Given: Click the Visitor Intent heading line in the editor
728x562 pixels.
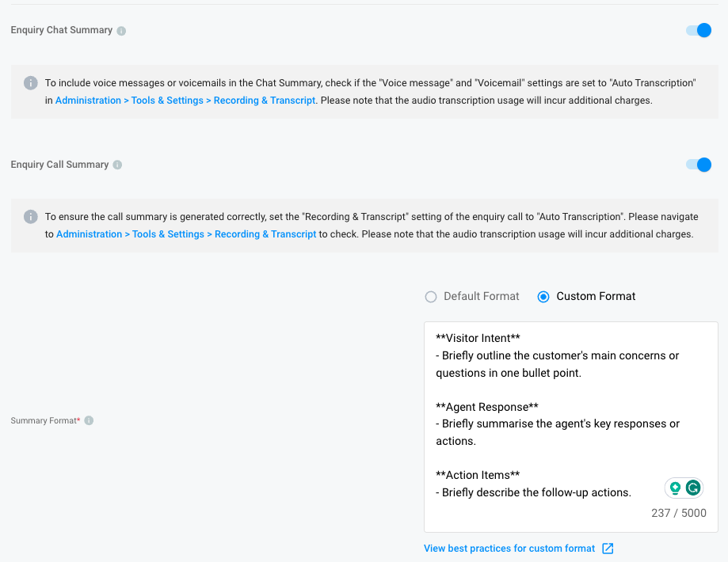Looking at the screenshot, I should click(x=478, y=338).
